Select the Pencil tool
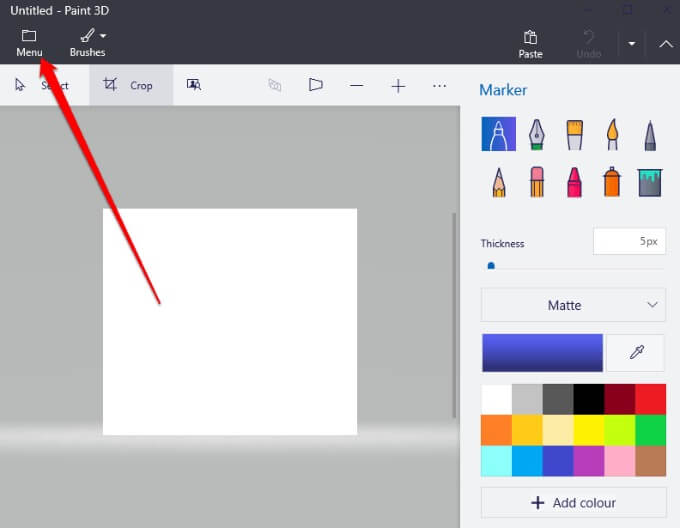Image resolution: width=680 pixels, height=528 pixels. tap(498, 182)
